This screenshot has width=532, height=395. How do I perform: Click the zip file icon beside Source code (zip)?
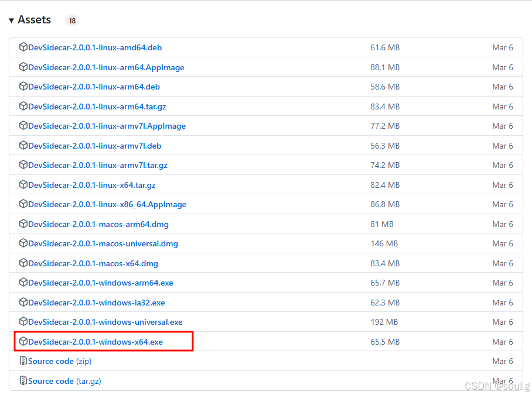point(23,361)
